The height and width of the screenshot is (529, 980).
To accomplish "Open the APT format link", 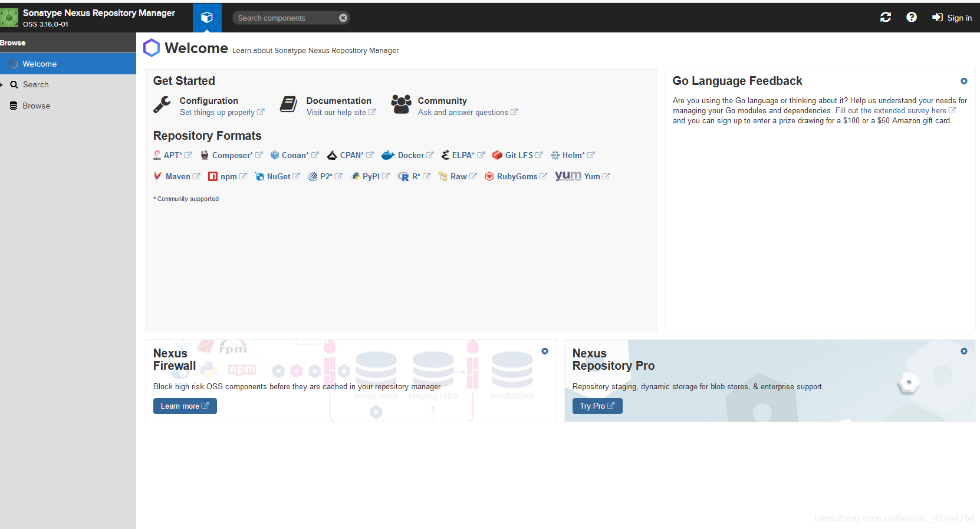I will [177, 155].
